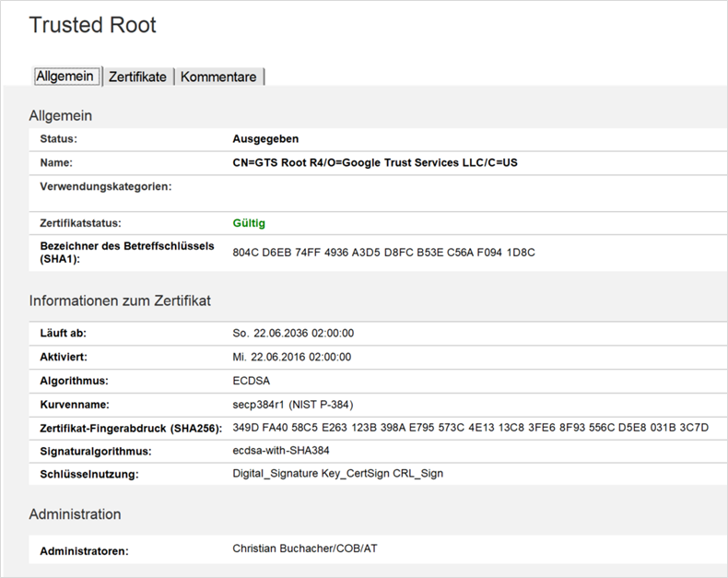Click the Aktiviert date 22.06.2016
The width and height of the screenshot is (728, 578).
point(291,357)
